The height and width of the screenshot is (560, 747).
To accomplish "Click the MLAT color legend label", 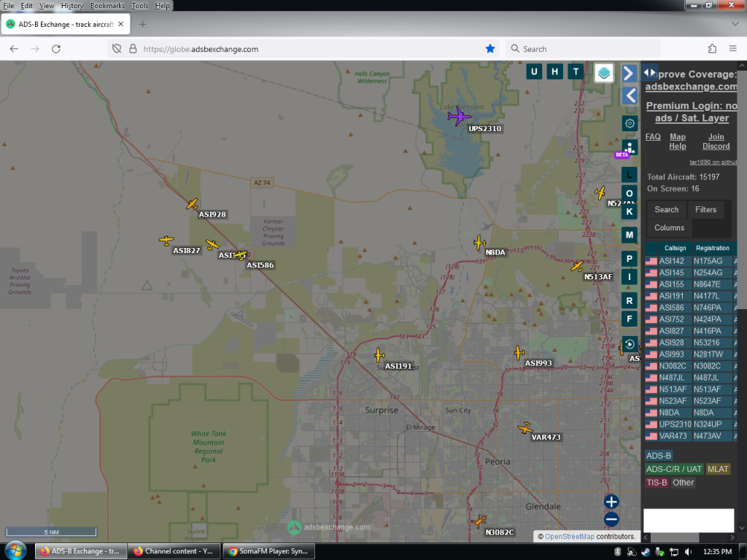I will coord(718,469).
